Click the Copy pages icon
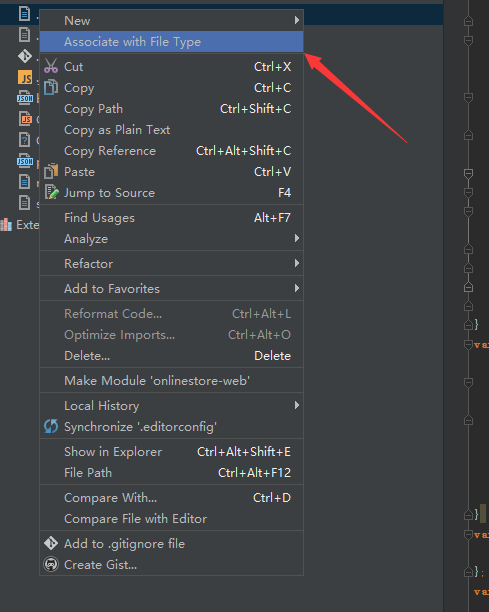This screenshot has width=489, height=612. [51, 87]
